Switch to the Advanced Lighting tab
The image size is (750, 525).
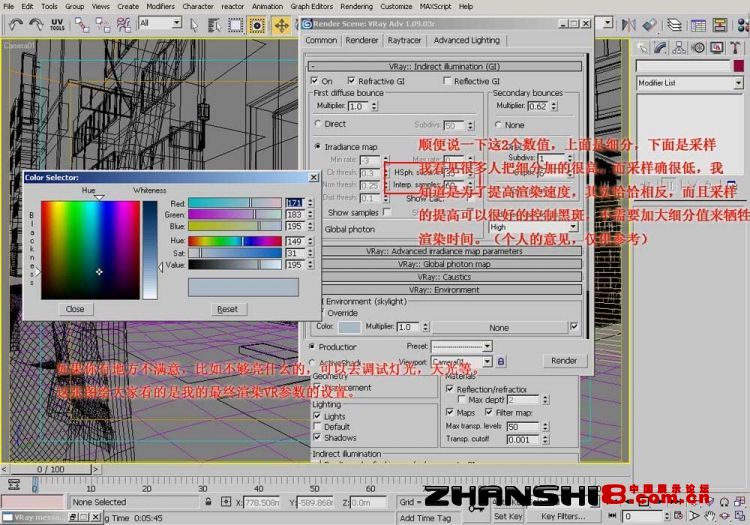point(466,41)
